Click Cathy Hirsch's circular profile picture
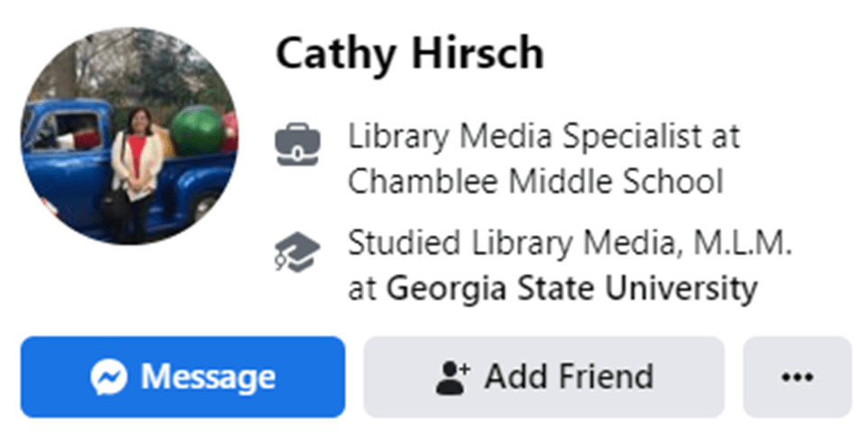This screenshot has height=436, width=868. [x=130, y=137]
